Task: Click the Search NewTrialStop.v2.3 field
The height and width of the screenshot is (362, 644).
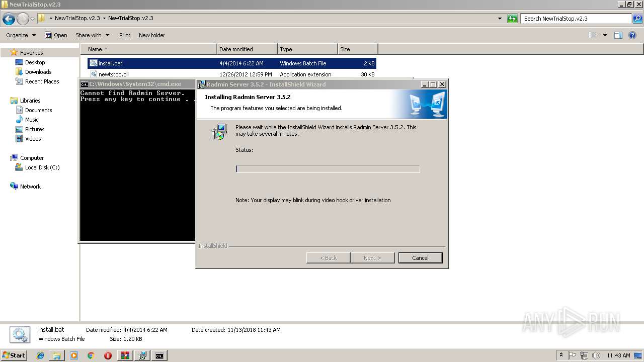Action: pyautogui.click(x=577, y=19)
